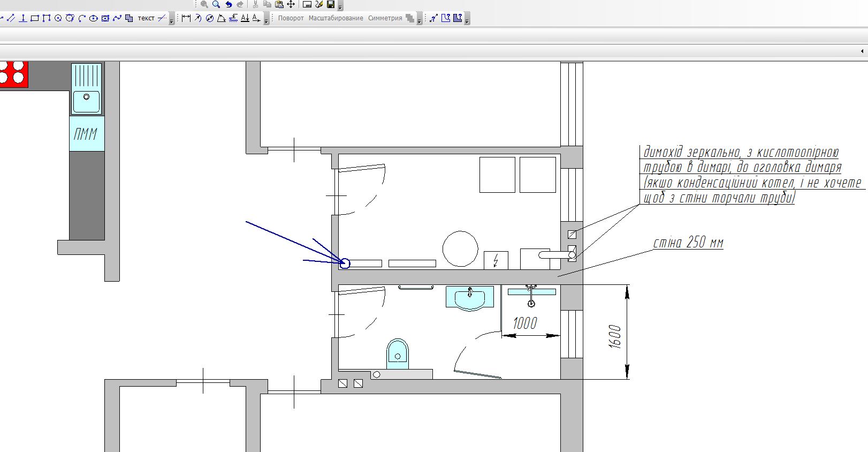Click the '1600' dimension text
This screenshot has height=452, width=868.
[615, 336]
